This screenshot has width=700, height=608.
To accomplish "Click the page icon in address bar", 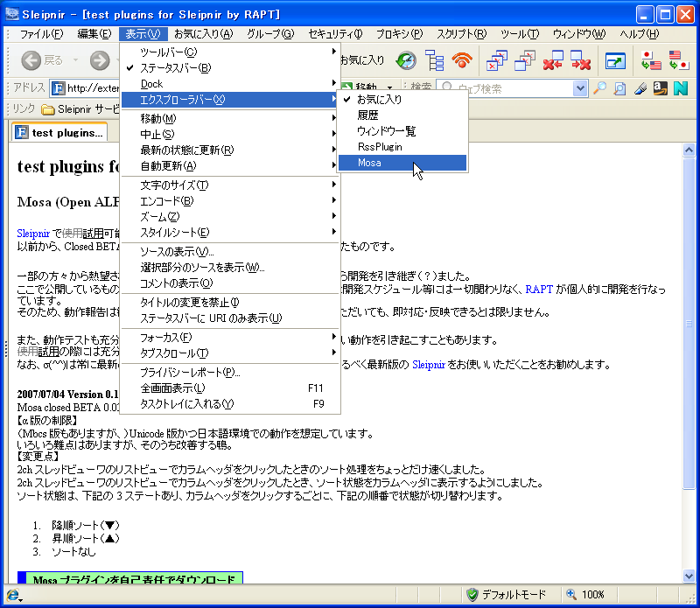I will tap(58, 88).
